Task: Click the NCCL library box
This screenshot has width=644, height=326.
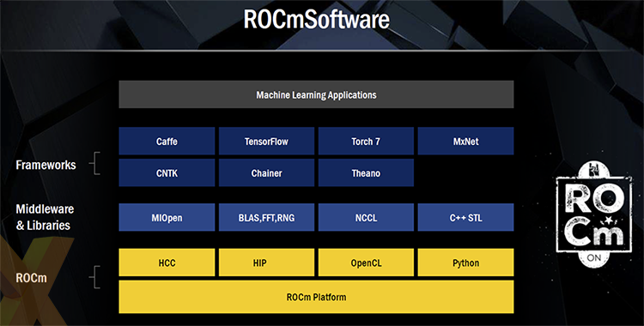Action: click(x=366, y=217)
